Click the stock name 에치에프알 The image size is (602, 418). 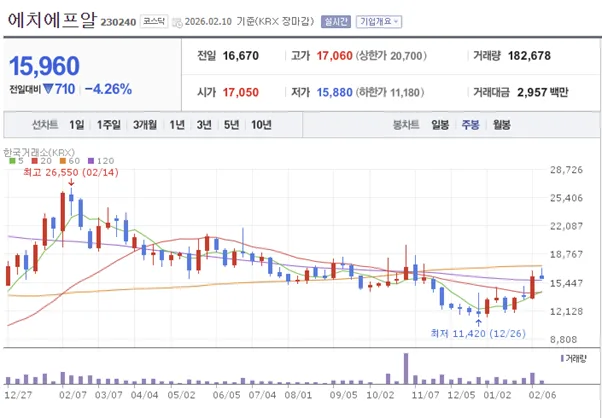click(x=52, y=20)
